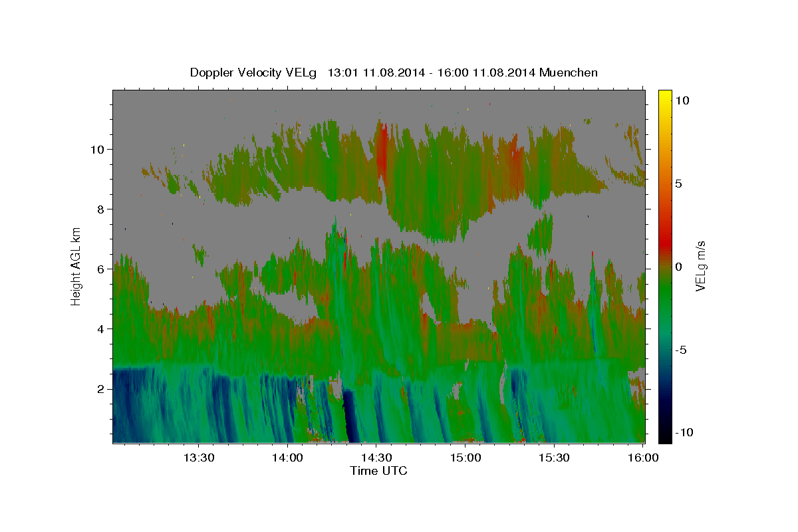Click the colorbar '-5' tick label
This screenshot has width=798, height=532.
coord(680,350)
